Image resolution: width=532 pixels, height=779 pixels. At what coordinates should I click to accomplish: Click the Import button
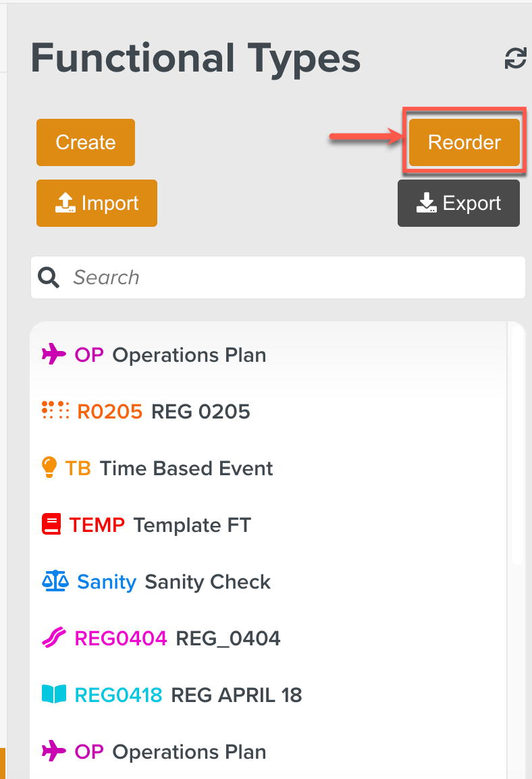(x=97, y=203)
